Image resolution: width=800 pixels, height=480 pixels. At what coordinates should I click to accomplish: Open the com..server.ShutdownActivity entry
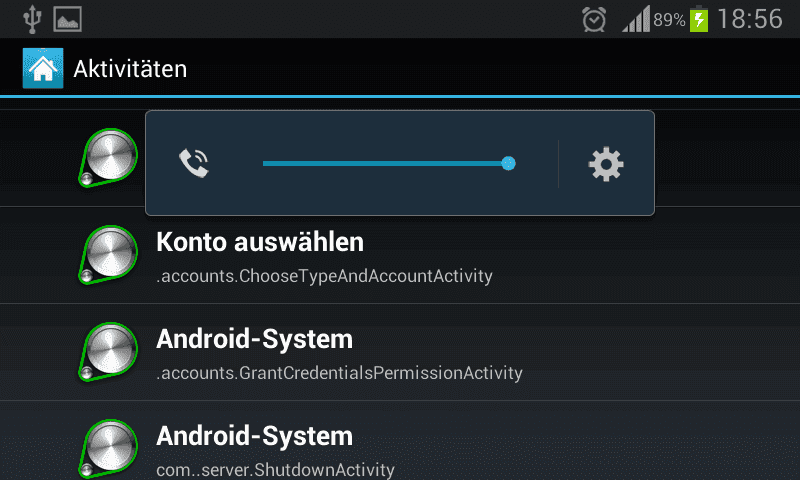[x=400, y=441]
